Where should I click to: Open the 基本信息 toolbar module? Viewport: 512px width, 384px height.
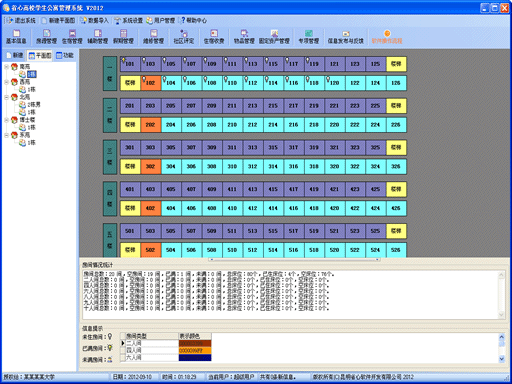(x=16, y=37)
